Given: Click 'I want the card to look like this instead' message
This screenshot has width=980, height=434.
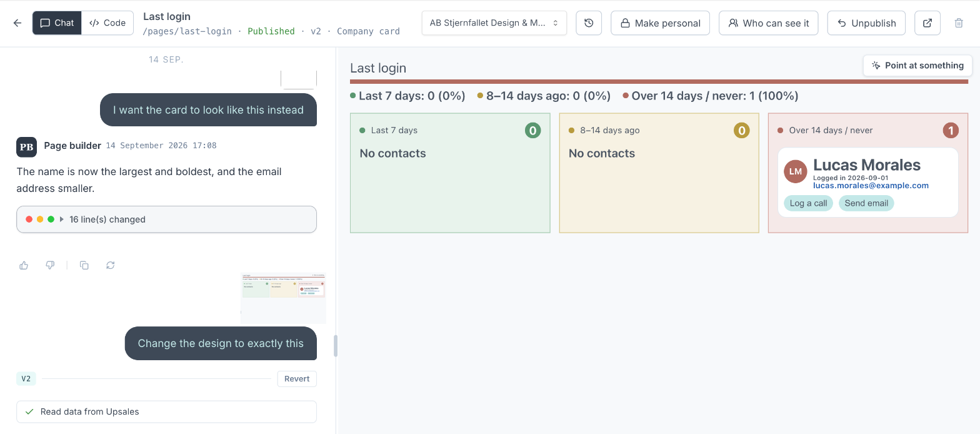Looking at the screenshot, I should 208,110.
